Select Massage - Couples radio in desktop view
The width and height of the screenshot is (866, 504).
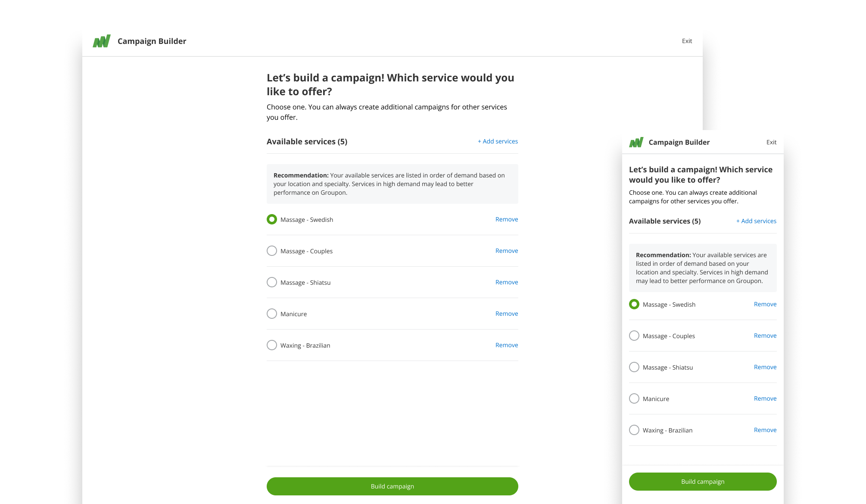click(x=272, y=251)
